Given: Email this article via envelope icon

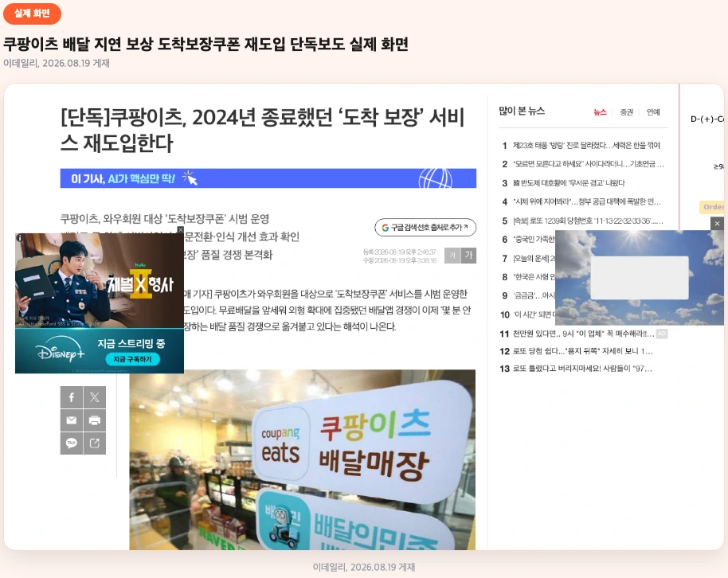Looking at the screenshot, I should 72,420.
